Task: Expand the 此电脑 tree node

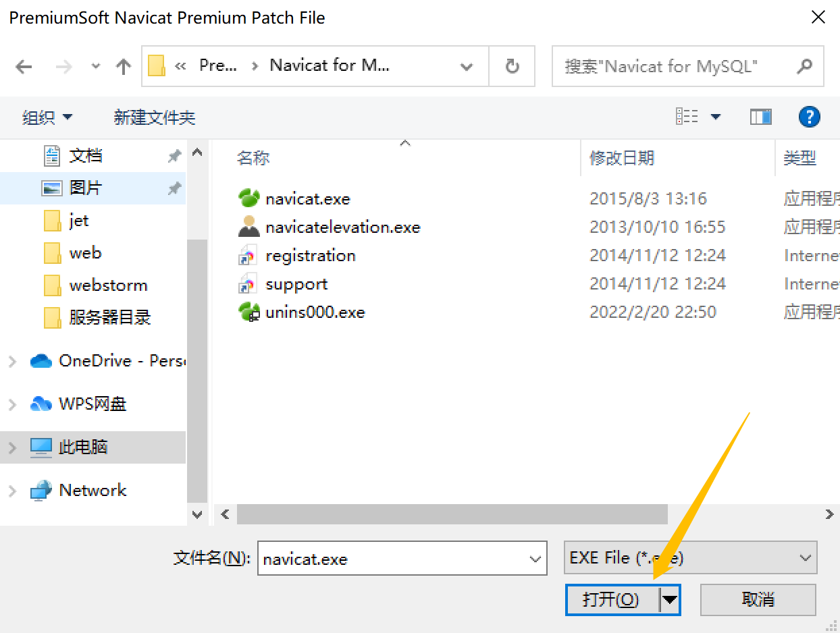Action: 12,447
